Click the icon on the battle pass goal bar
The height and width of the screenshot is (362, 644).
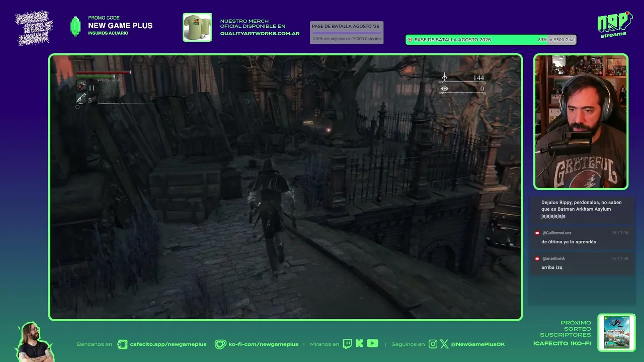[x=410, y=40]
